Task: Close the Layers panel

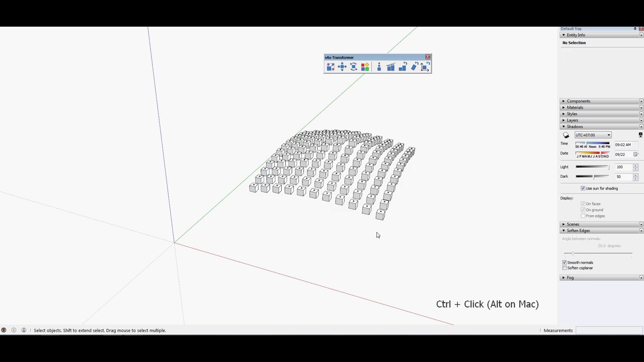Action: [641, 120]
